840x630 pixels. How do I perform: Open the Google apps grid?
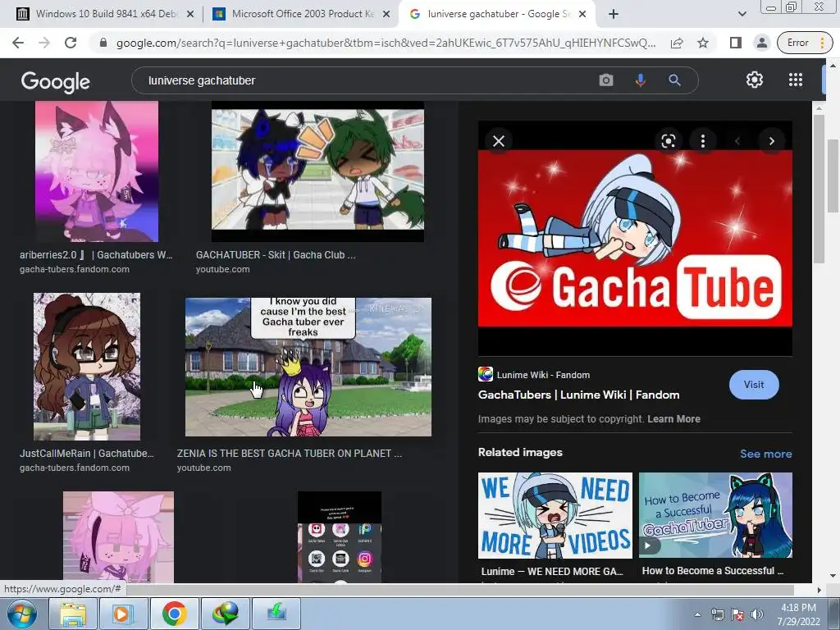pos(796,80)
